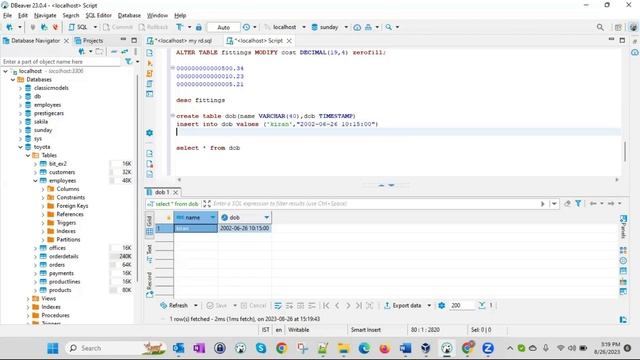Screen dimensions: 640x360
Task: Switch to the my rd.sql editor tab
Action: [x=180, y=40]
